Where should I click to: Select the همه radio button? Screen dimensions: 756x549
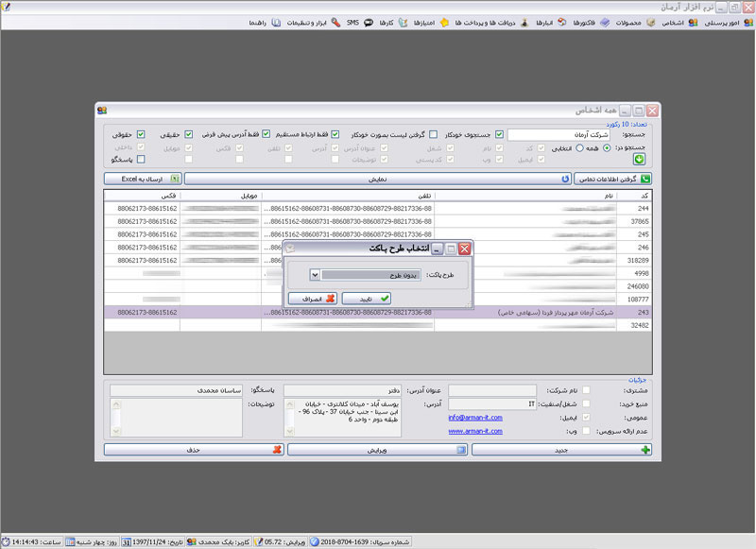[607, 148]
